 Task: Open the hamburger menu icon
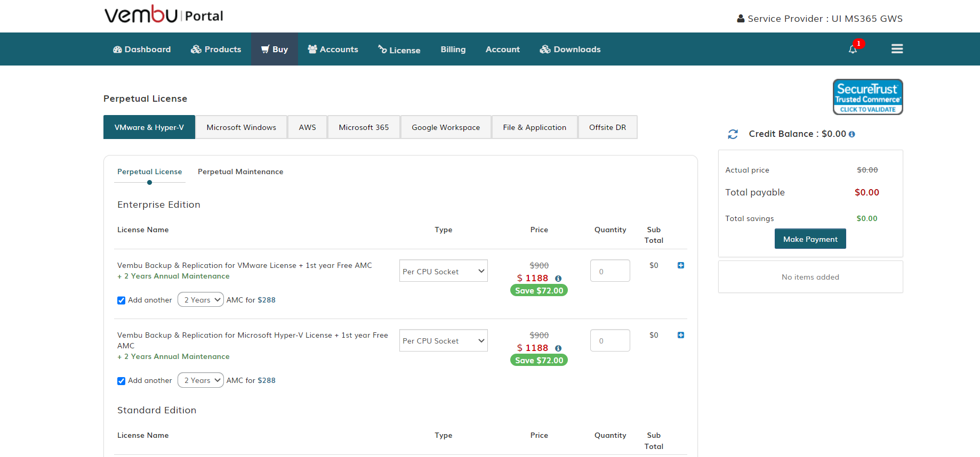click(x=897, y=49)
